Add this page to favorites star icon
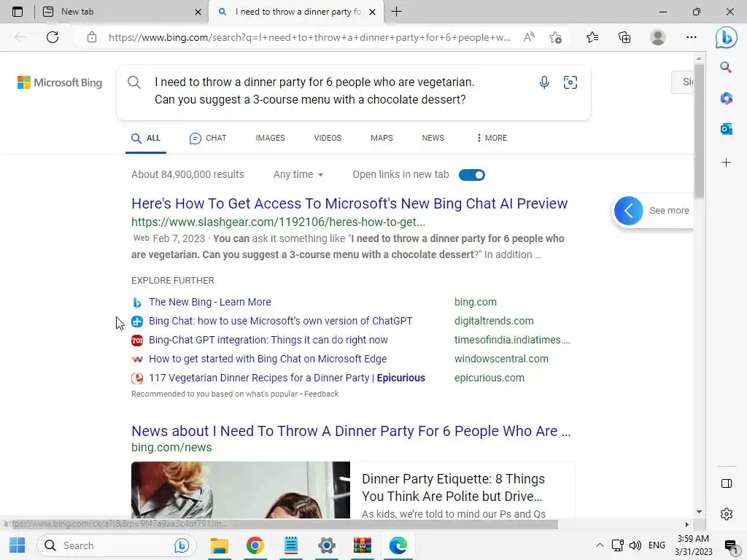747x560 pixels. [x=555, y=37]
